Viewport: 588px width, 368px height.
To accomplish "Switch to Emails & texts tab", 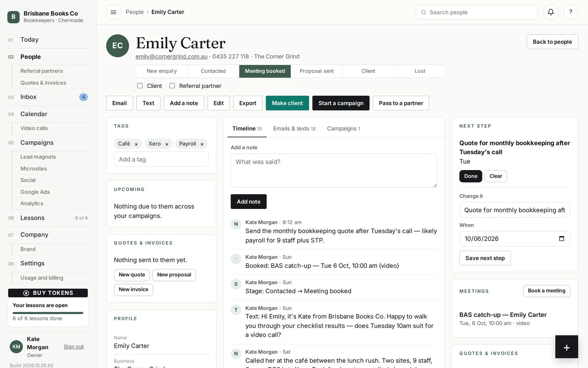I will pyautogui.click(x=294, y=128).
